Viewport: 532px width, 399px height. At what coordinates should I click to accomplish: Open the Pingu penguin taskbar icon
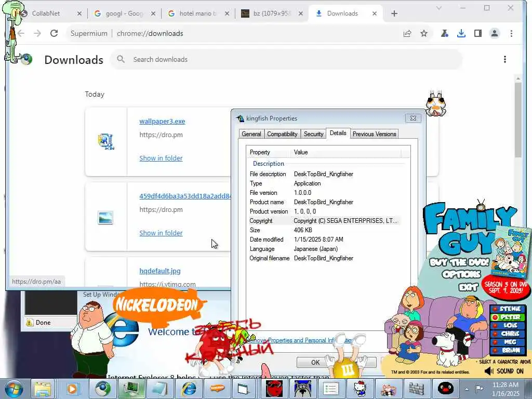[445, 389]
